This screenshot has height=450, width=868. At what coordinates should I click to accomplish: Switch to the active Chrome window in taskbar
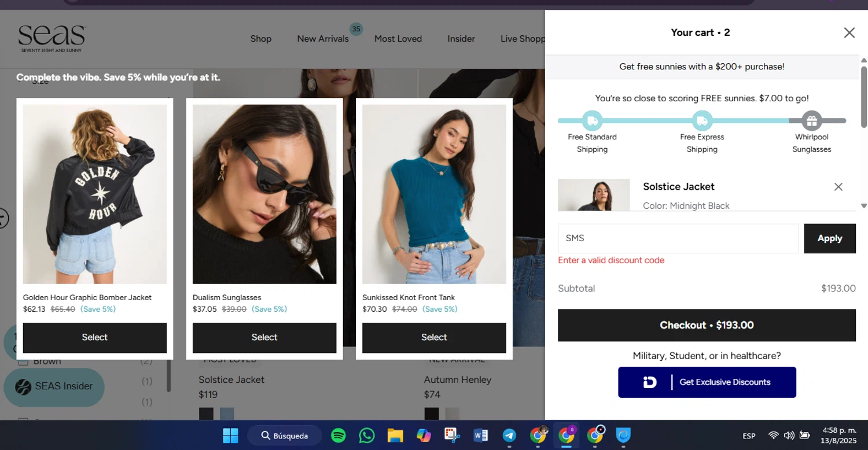click(566, 436)
